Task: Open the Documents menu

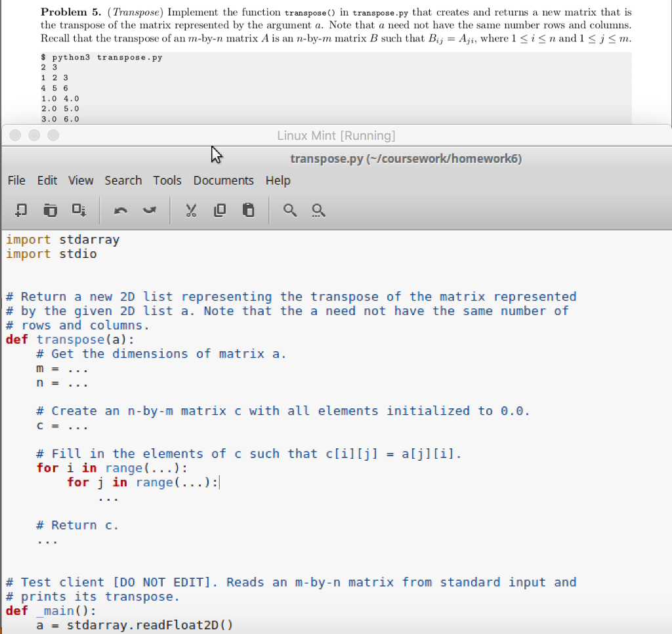Action: point(224,180)
